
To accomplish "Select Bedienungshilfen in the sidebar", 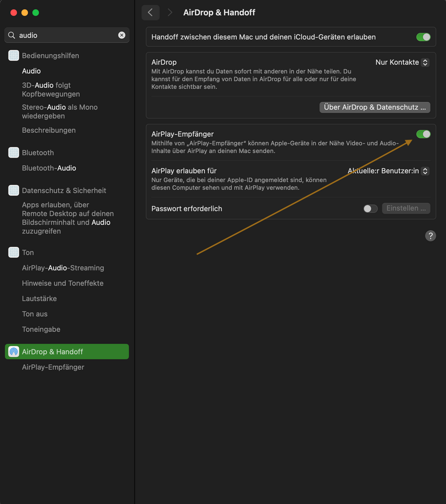I will pos(50,56).
